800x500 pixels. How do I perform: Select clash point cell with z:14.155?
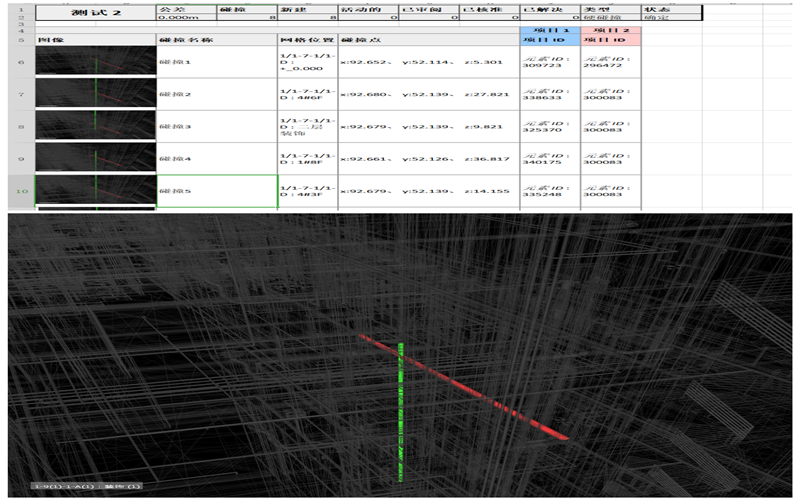coord(429,191)
